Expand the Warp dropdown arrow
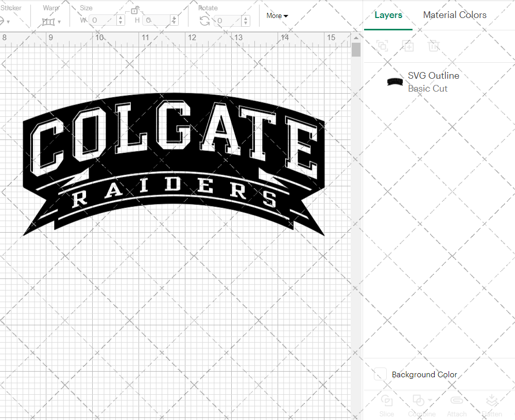 (x=59, y=22)
